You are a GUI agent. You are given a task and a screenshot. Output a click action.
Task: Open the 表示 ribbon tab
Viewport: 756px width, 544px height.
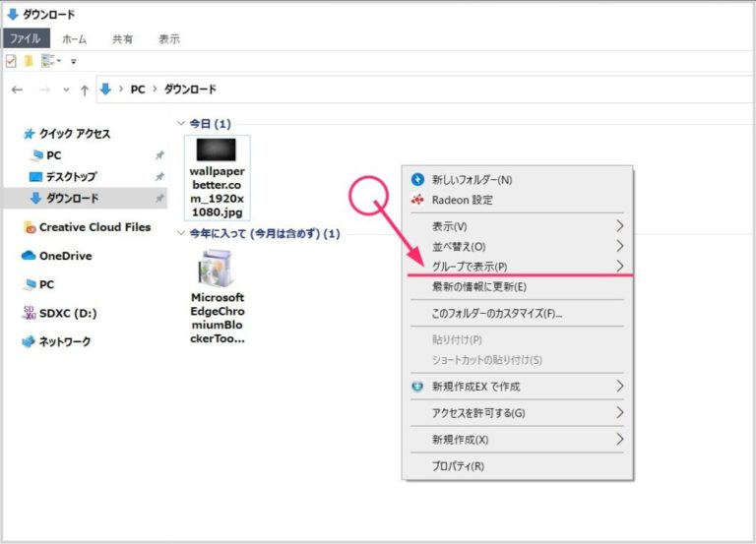(169, 39)
